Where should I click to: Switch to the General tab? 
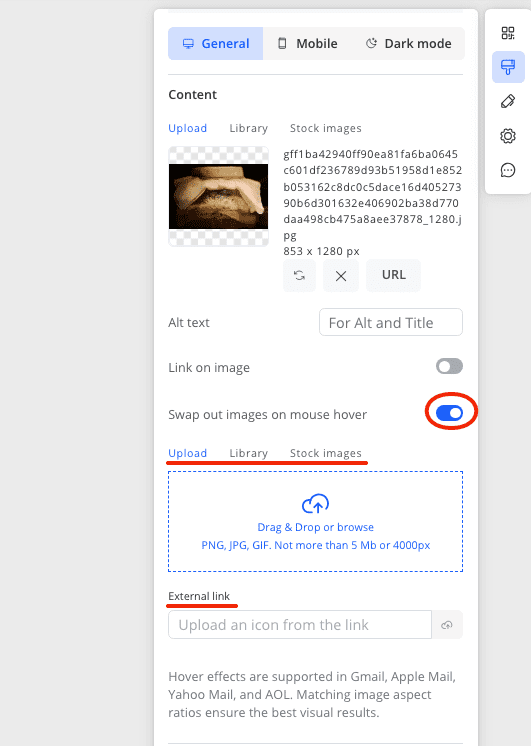coord(216,44)
